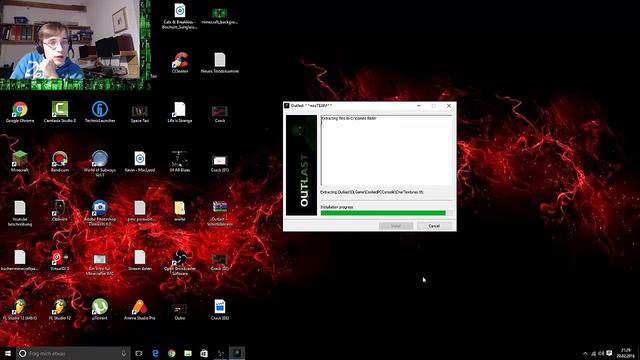
Task: Open the Windows Start menu
Action: (8, 353)
